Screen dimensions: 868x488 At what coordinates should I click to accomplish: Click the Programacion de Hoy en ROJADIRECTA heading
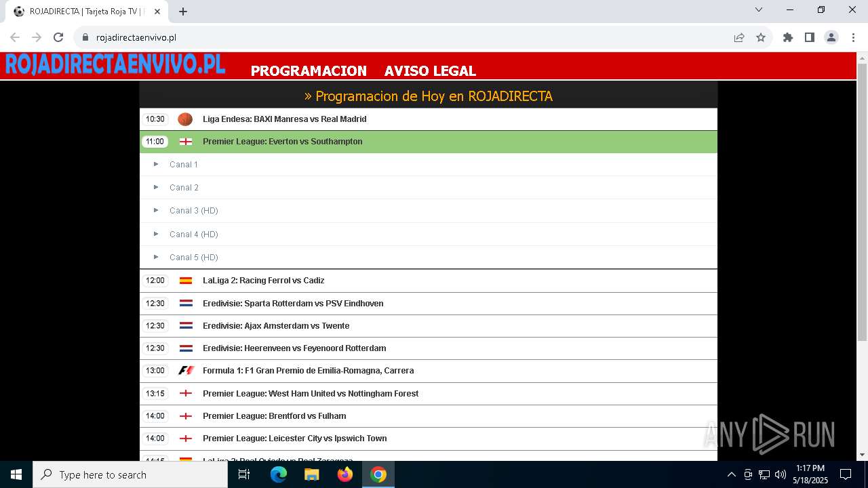click(429, 96)
